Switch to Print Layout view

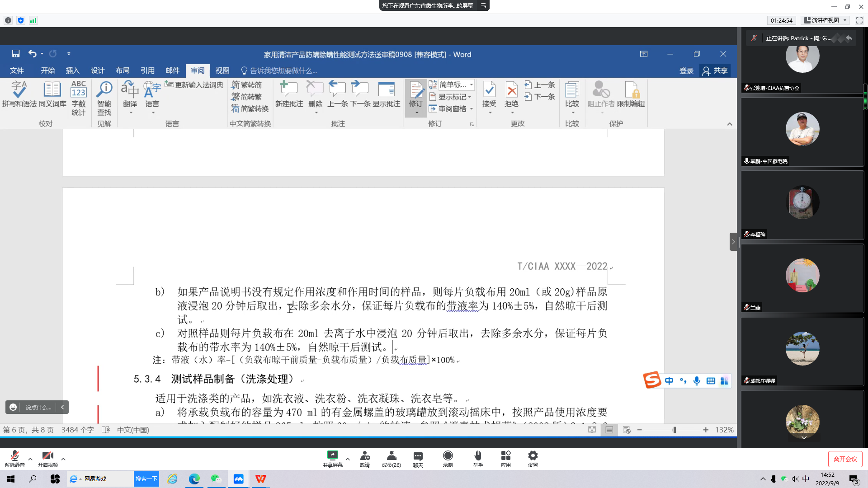coord(609,430)
